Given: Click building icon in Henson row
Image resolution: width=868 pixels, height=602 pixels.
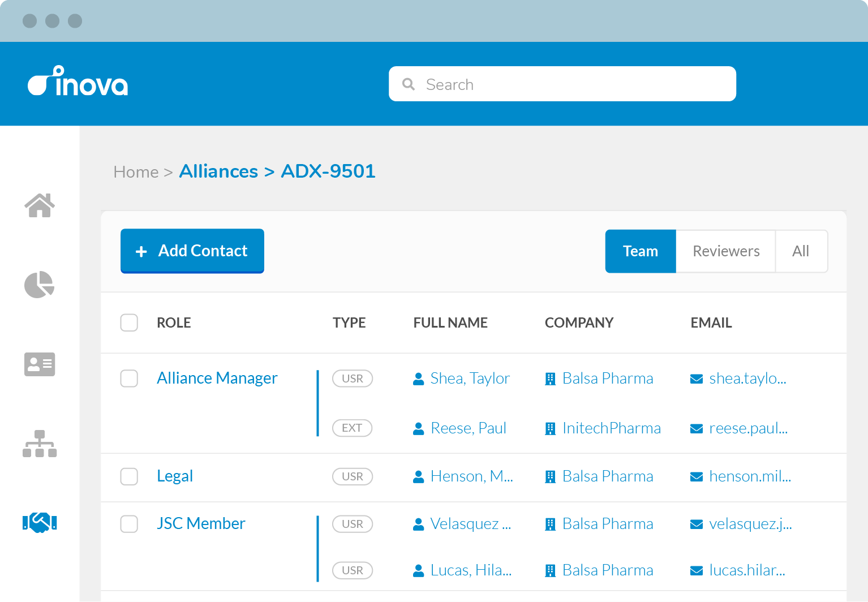Looking at the screenshot, I should tap(550, 477).
